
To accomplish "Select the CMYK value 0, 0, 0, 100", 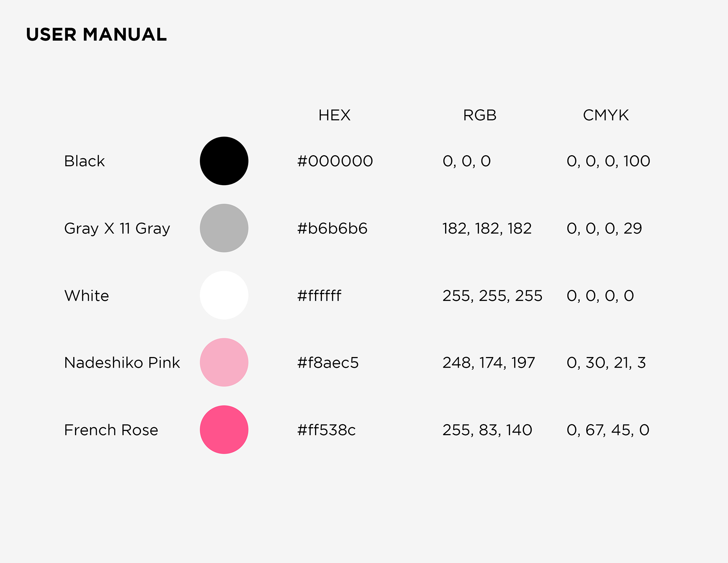I will tap(608, 161).
